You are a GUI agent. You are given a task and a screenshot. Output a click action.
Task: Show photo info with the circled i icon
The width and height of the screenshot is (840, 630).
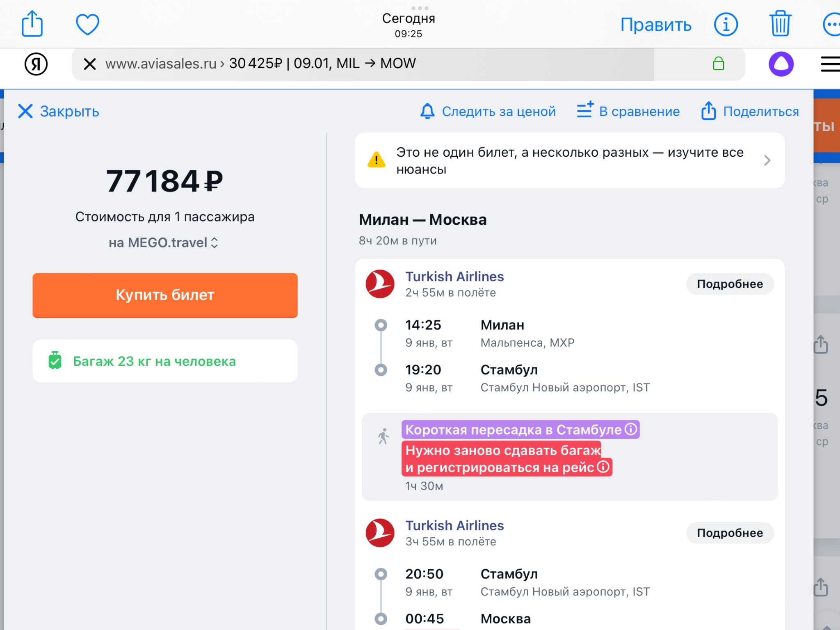coord(726,25)
